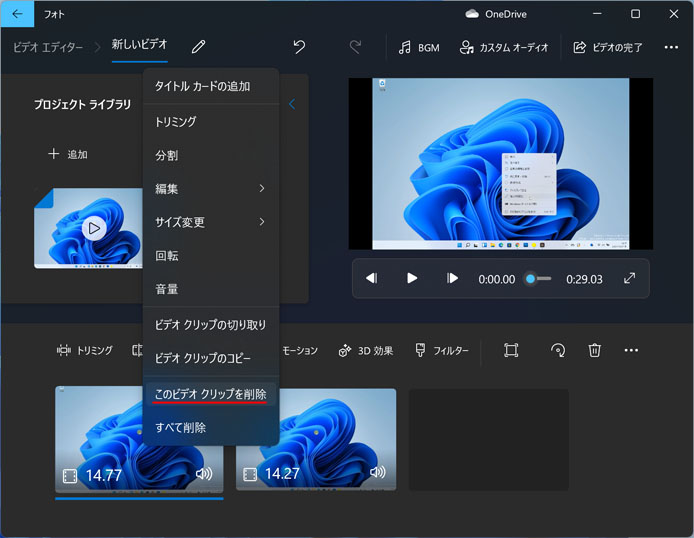The width and height of the screenshot is (694, 538).
Task: Choose タイトル カードの追加 from context menu
Action: (211, 86)
